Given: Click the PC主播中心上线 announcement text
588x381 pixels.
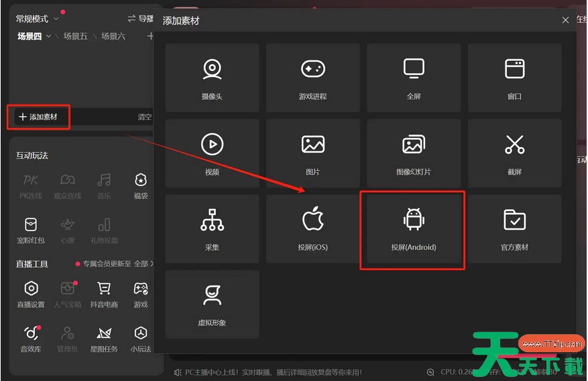Looking at the screenshot, I should (x=274, y=372).
